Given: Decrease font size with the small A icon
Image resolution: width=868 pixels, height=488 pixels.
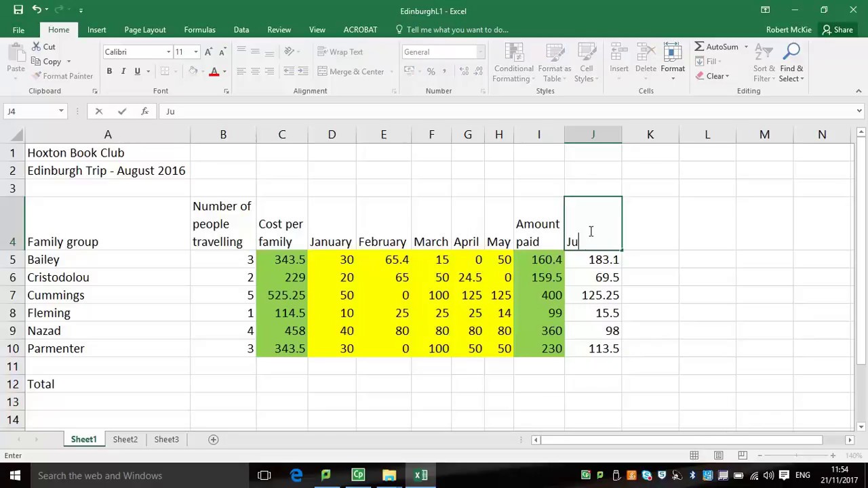Looking at the screenshot, I should [x=222, y=52].
